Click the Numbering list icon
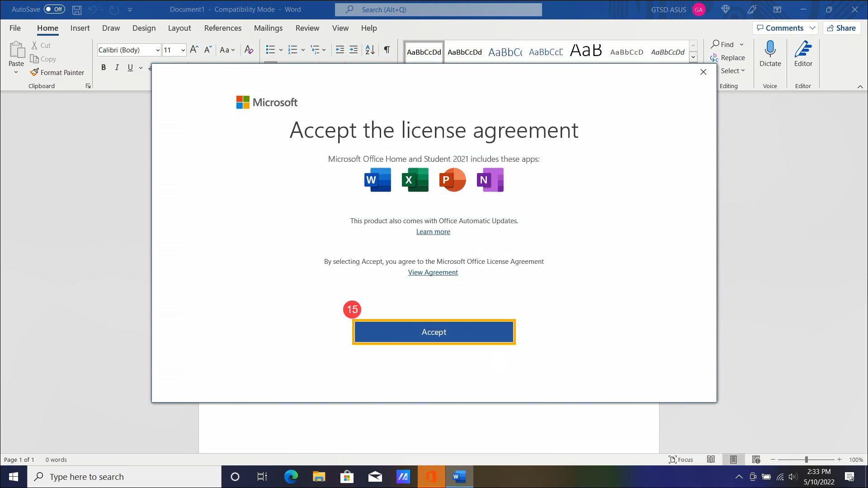 [293, 50]
